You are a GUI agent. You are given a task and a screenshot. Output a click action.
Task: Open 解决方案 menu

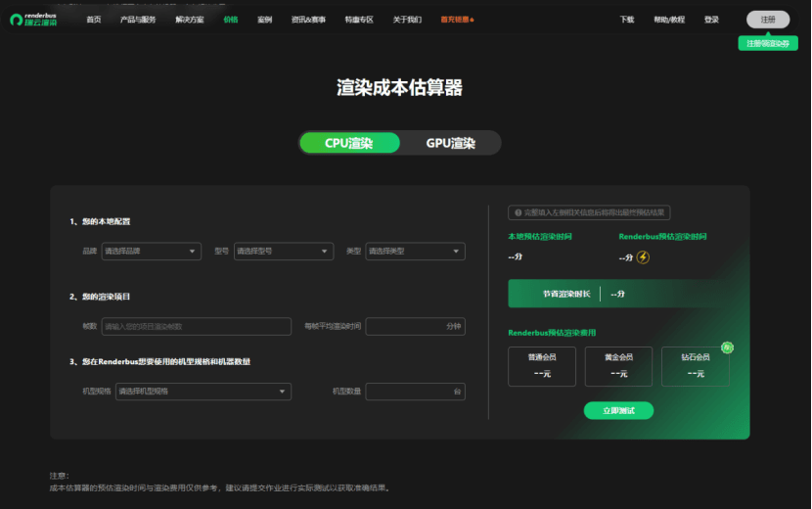[x=190, y=20]
